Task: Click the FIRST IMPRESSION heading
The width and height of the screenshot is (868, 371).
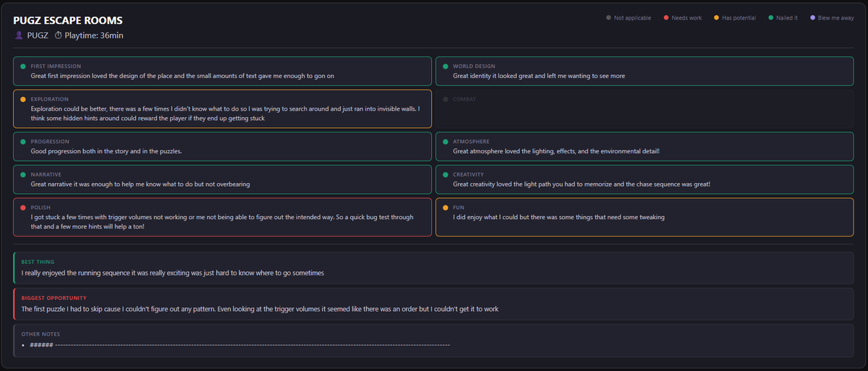Action: coord(56,66)
